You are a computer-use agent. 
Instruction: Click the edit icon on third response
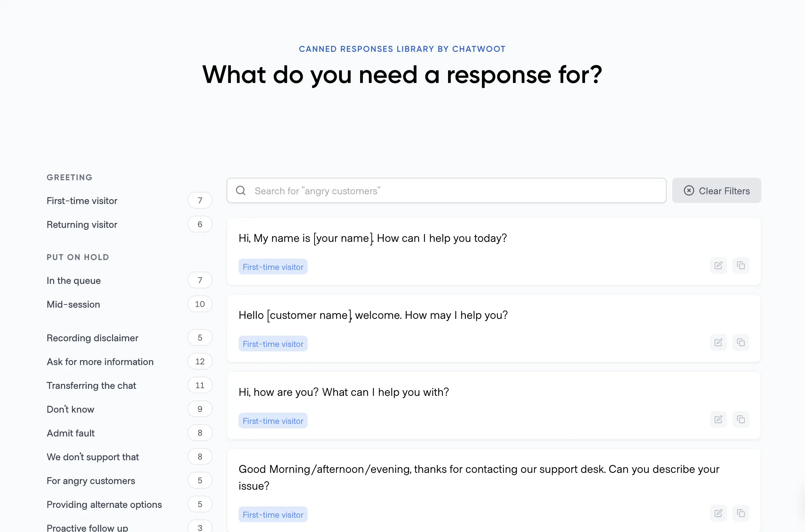coord(718,419)
